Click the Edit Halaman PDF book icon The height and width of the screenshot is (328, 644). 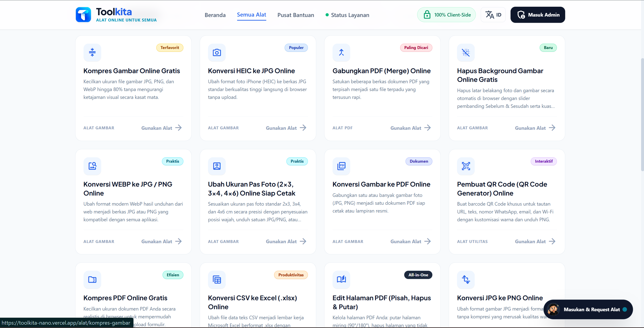pos(341,279)
